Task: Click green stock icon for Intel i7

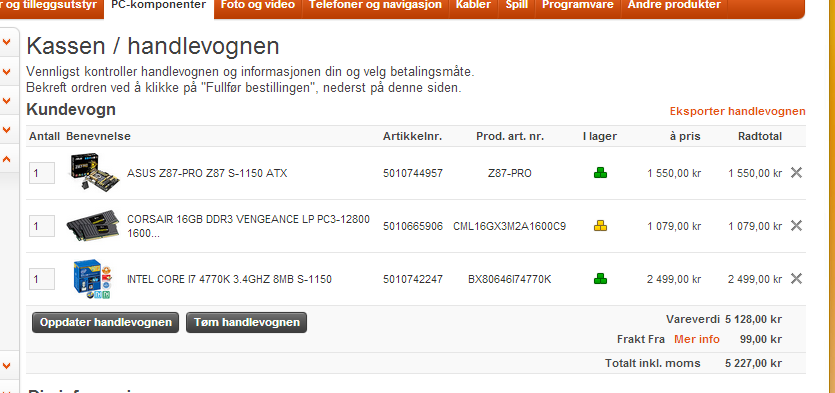Action: pyautogui.click(x=601, y=279)
